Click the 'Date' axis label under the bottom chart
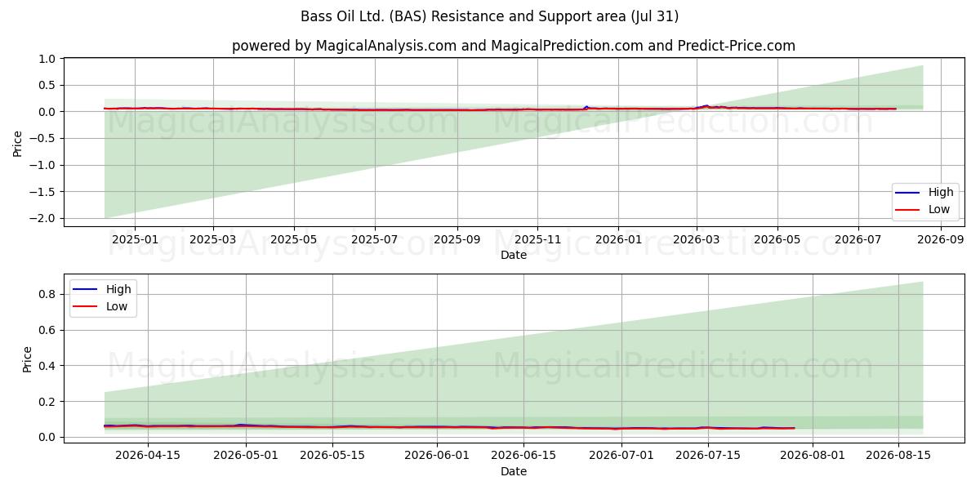Screen dimensions: 980x490 pos(514,471)
